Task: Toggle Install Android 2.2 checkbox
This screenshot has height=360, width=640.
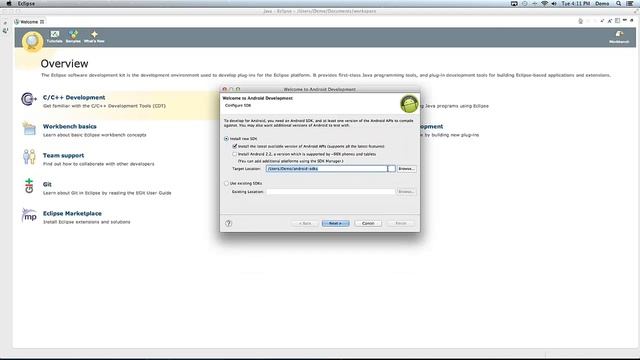Action: pyautogui.click(x=235, y=154)
